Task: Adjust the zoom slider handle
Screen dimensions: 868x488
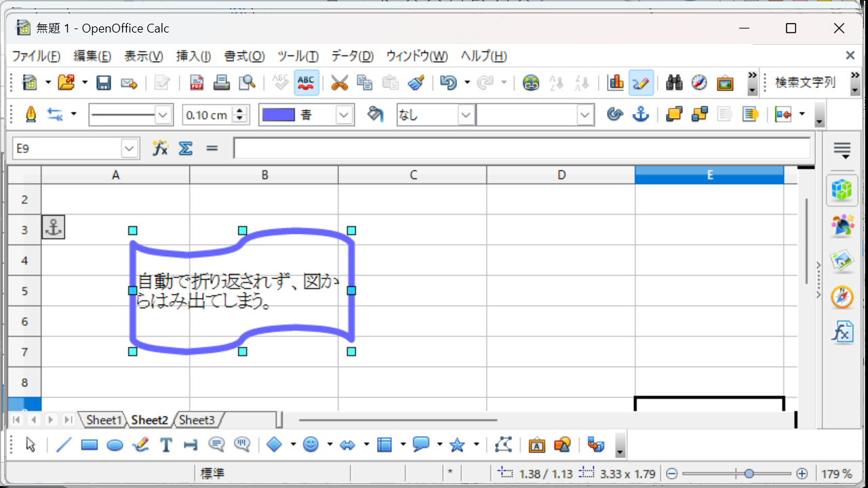Action: pos(749,474)
